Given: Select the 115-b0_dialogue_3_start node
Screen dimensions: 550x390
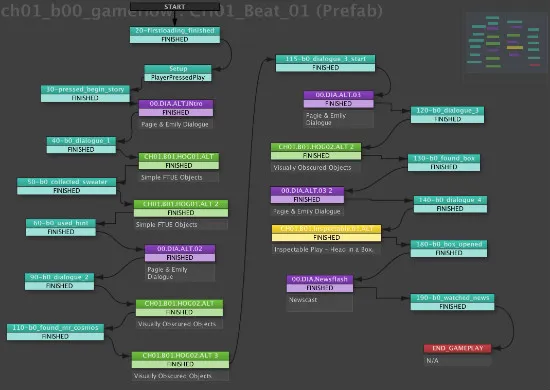Looking at the screenshot, I should [326, 63].
